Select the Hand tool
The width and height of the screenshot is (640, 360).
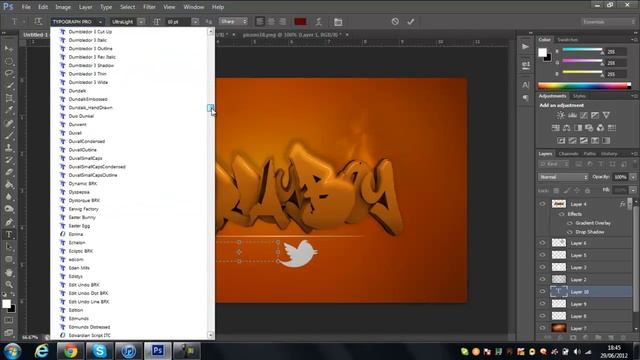(x=9, y=272)
